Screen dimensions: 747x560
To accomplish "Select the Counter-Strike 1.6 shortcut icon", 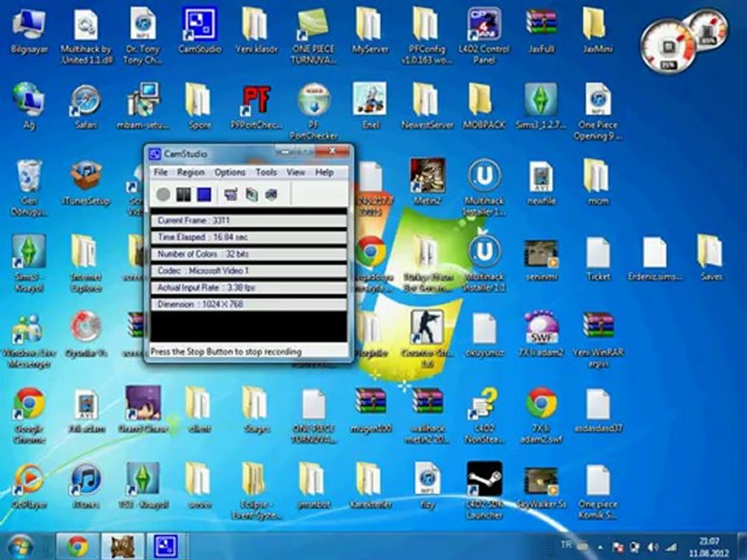I will coord(427,340).
